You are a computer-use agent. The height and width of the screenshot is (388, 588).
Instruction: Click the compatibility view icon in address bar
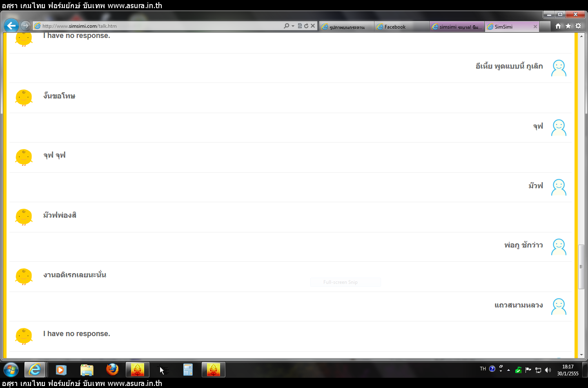(x=300, y=26)
